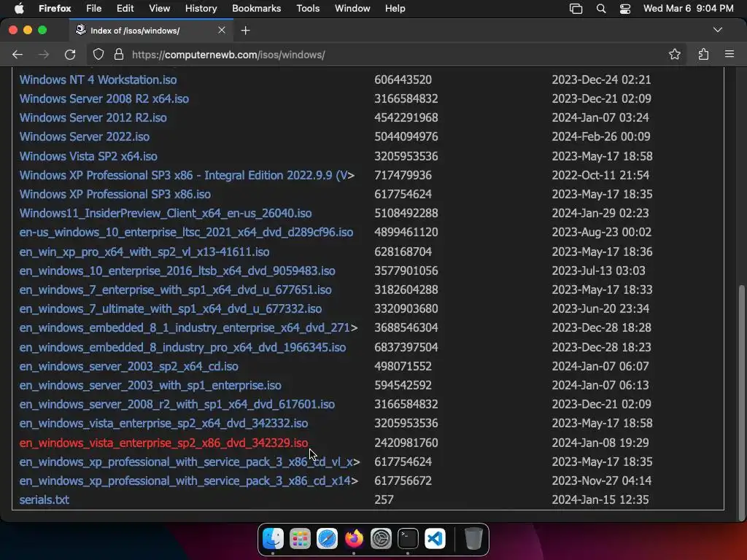This screenshot has width=747, height=560.
Task: Open the Apple menu
Action: click(19, 8)
